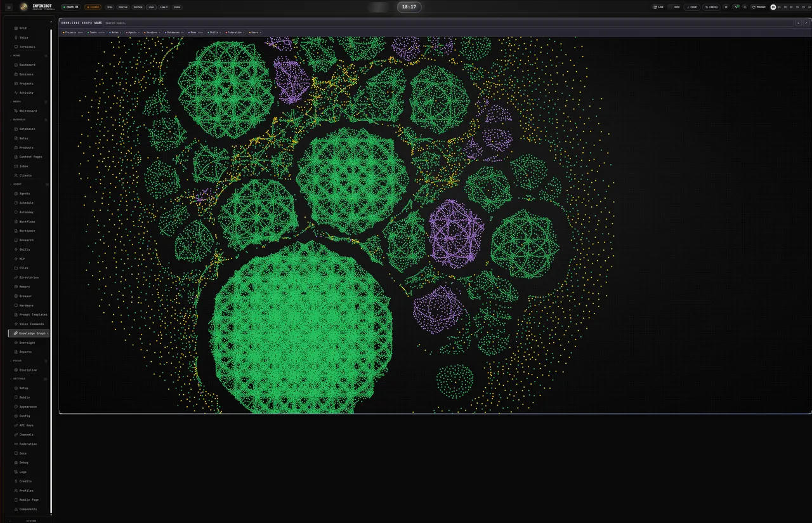This screenshot has height=523, width=812.
Task: Click the Databases icon in sidebar
Action: [x=15, y=129]
